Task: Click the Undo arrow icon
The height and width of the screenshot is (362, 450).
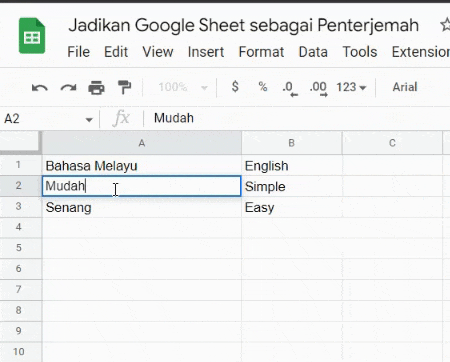Action: click(40, 88)
